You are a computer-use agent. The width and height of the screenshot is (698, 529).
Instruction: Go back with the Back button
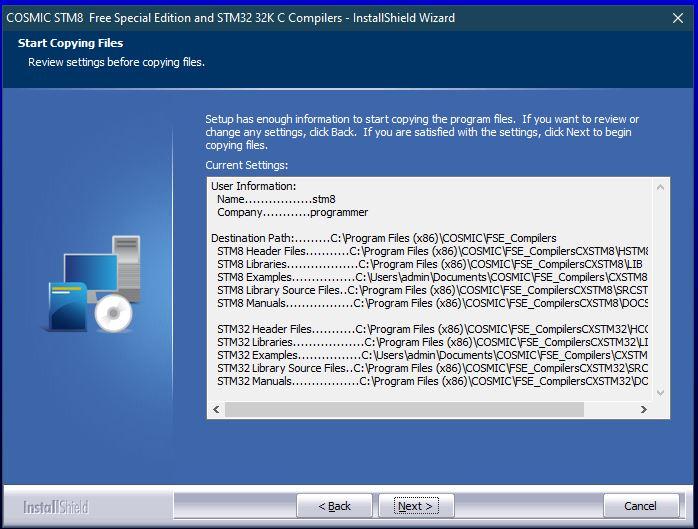334,506
